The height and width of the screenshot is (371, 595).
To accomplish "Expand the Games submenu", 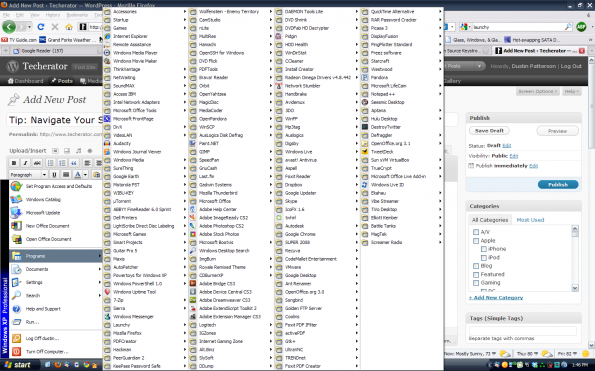I will [145, 28].
